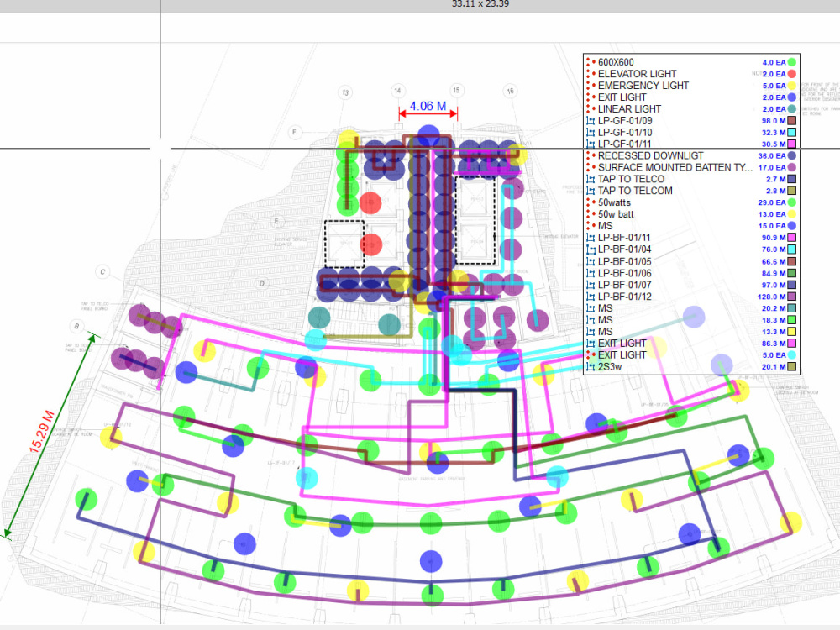Select the RECESSED DOWNLIGT legend label
The height and width of the screenshot is (630, 840).
(650, 155)
